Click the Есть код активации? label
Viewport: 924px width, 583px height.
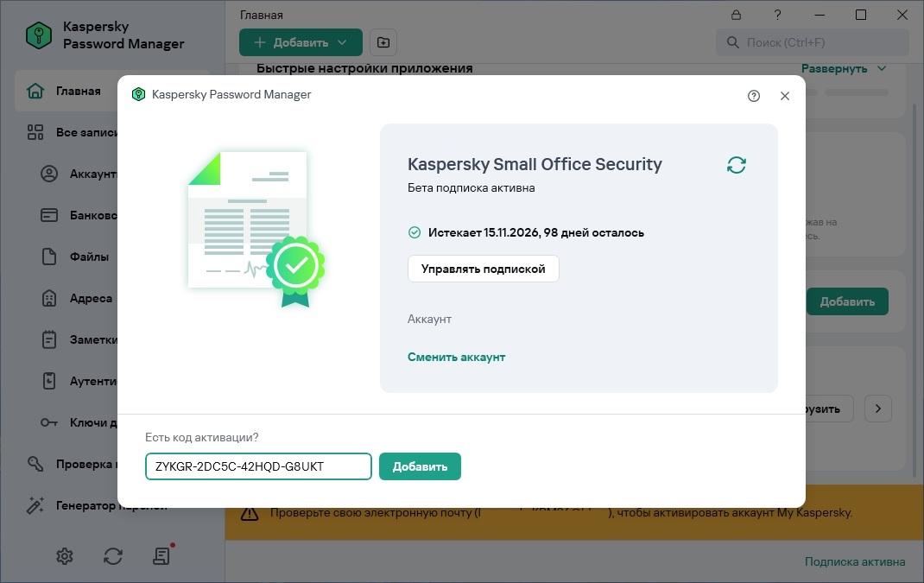click(x=201, y=437)
